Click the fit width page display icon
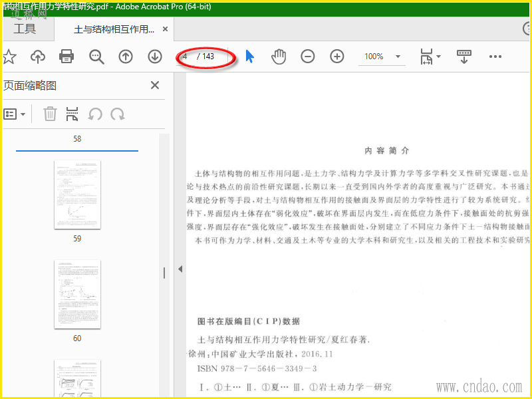Viewport: 532px width, 399px height. [x=426, y=57]
